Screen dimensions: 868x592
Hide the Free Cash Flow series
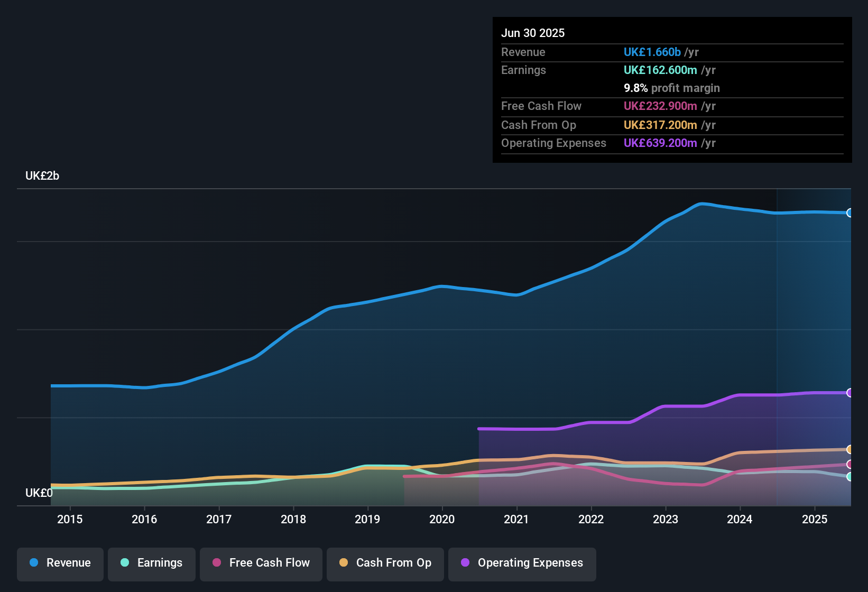(261, 563)
